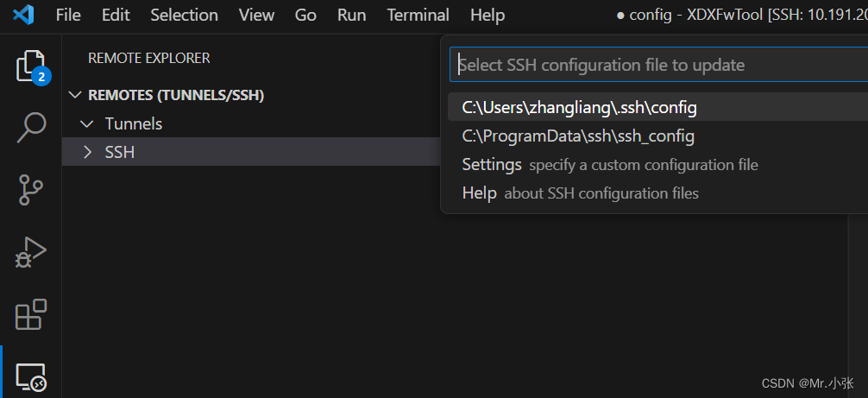The height and width of the screenshot is (398, 868).
Task: Open the Explorer view in activity bar
Action: (31, 66)
